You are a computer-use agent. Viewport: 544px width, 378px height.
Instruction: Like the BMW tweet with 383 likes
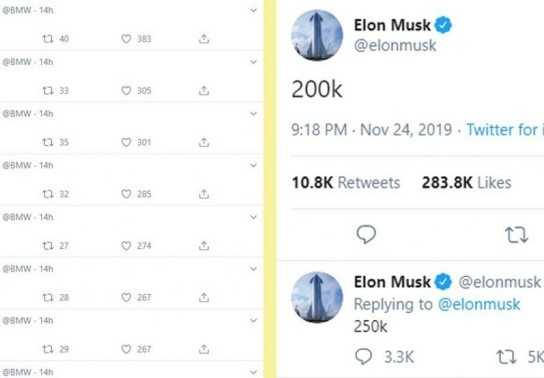coord(126,38)
